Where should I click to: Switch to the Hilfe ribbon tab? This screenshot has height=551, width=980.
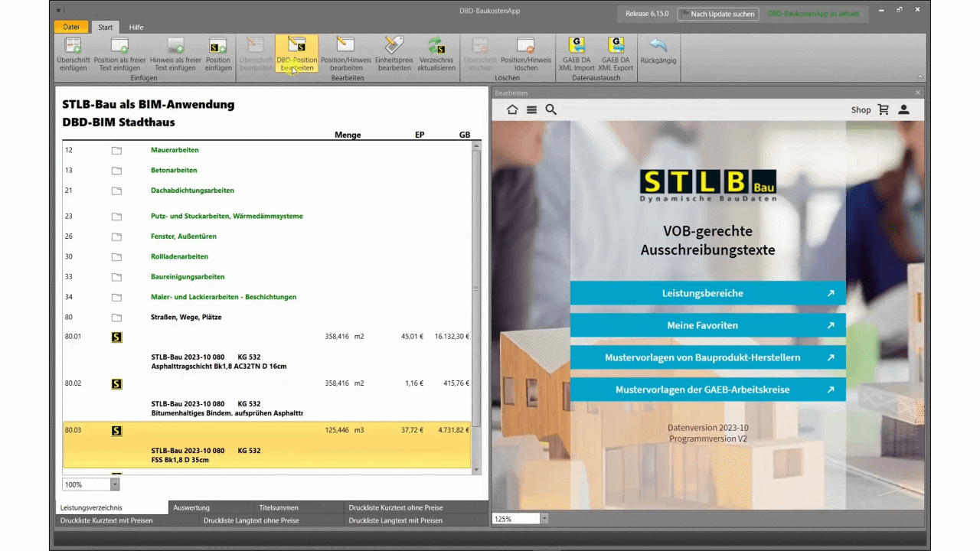[136, 27]
